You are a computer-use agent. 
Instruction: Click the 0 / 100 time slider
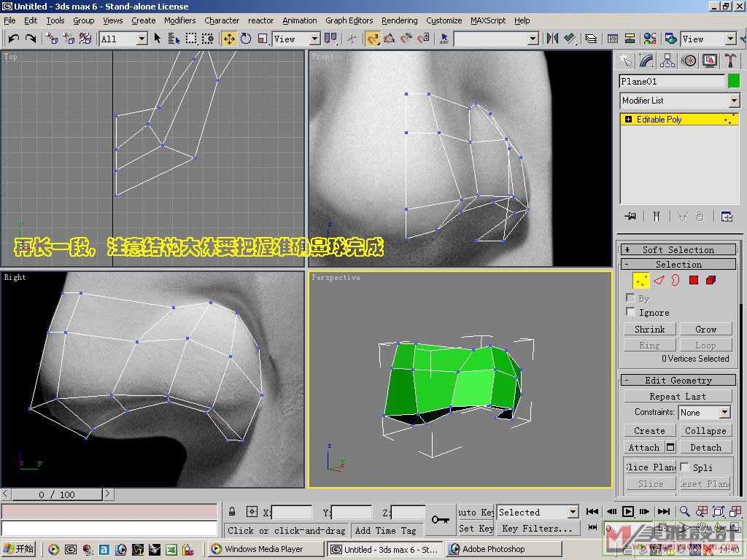[57, 494]
